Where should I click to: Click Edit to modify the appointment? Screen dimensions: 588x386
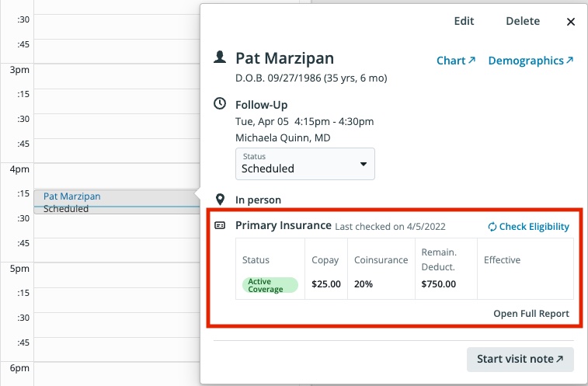coord(464,22)
